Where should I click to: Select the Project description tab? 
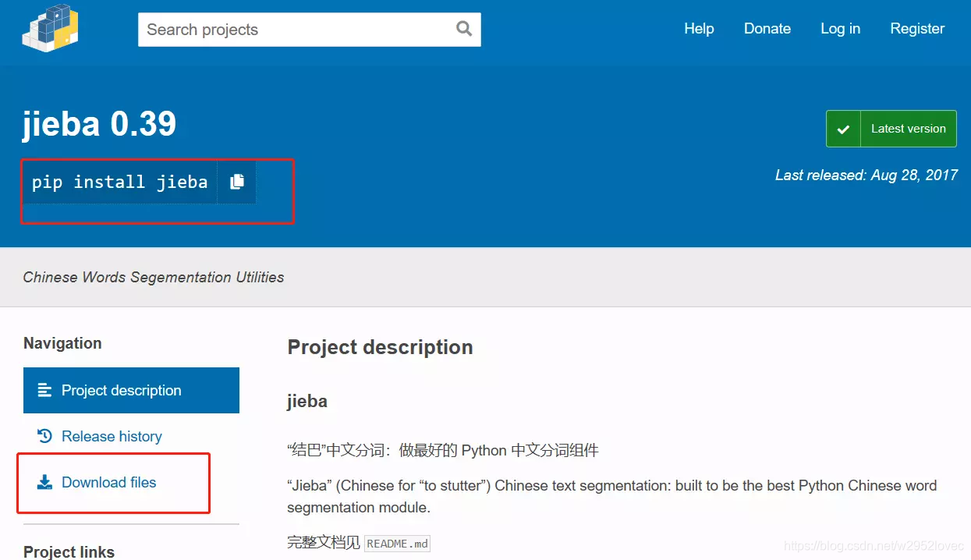coord(131,390)
